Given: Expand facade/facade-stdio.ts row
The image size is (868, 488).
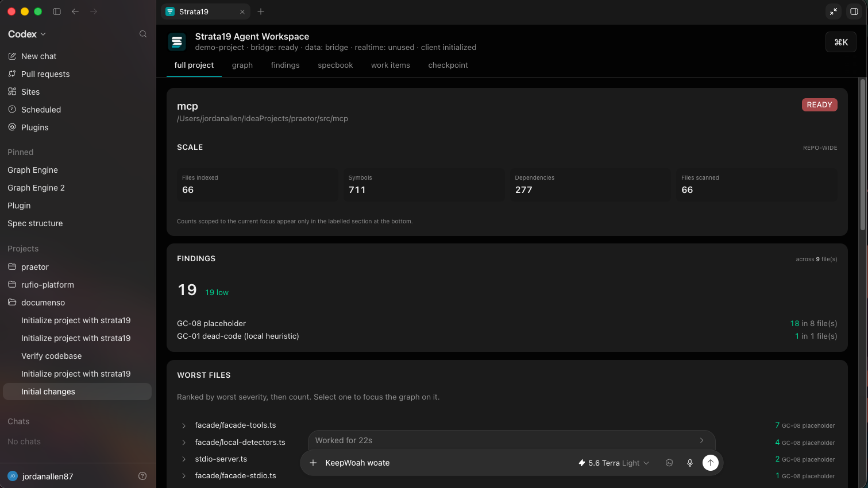Looking at the screenshot, I should tap(184, 476).
